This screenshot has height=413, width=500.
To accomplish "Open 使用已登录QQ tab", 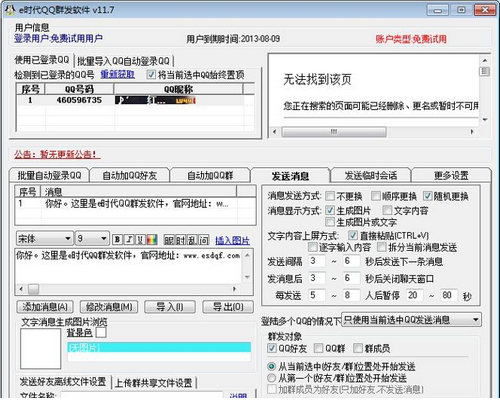I will coord(42,60).
